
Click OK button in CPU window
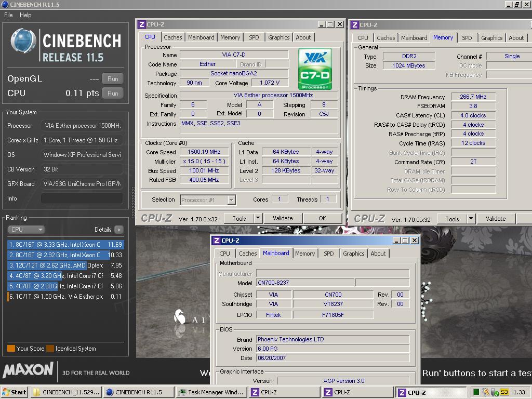point(322,218)
